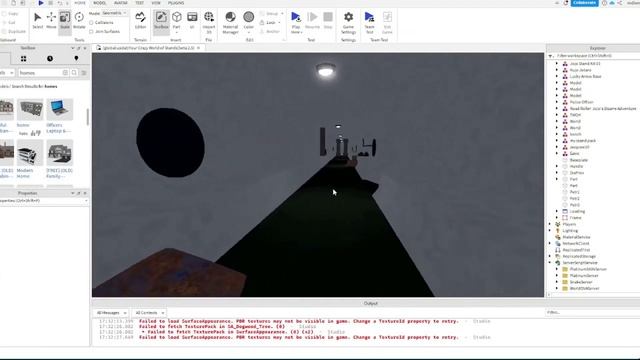Image resolution: width=640 pixels, height=360 pixels.
Task: Click the Toolbox search magnifier button
Action: 74,73
